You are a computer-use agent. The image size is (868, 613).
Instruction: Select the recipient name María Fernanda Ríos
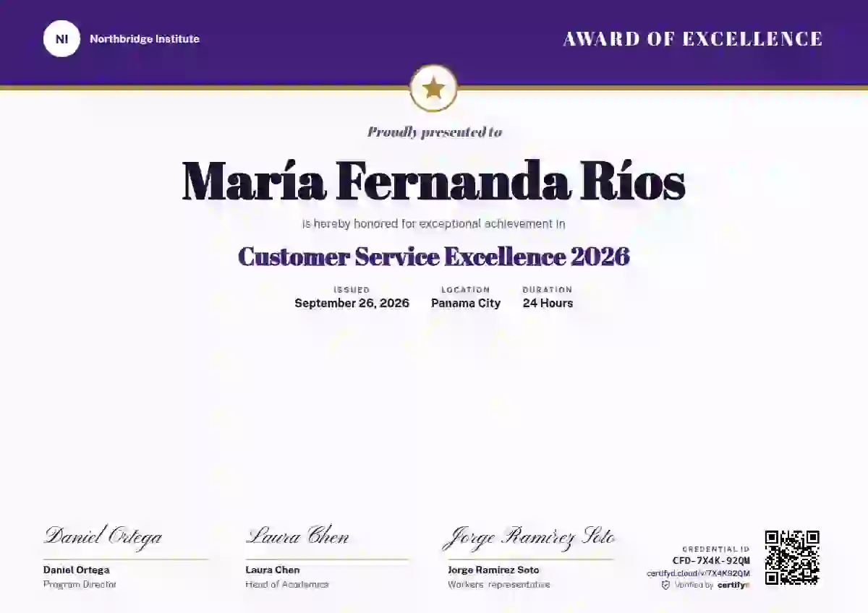[433, 181]
